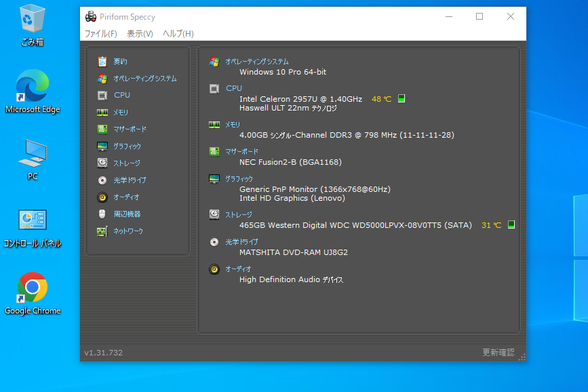Open the ヘルプ(H) menu
The width and height of the screenshot is (588, 392).
[x=178, y=34]
